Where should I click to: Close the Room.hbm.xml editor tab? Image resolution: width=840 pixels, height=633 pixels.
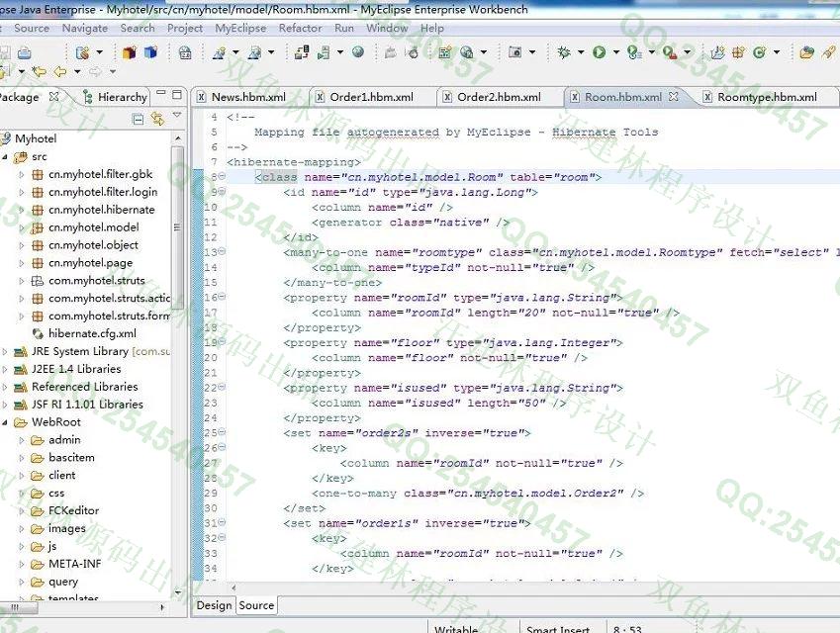click(674, 96)
